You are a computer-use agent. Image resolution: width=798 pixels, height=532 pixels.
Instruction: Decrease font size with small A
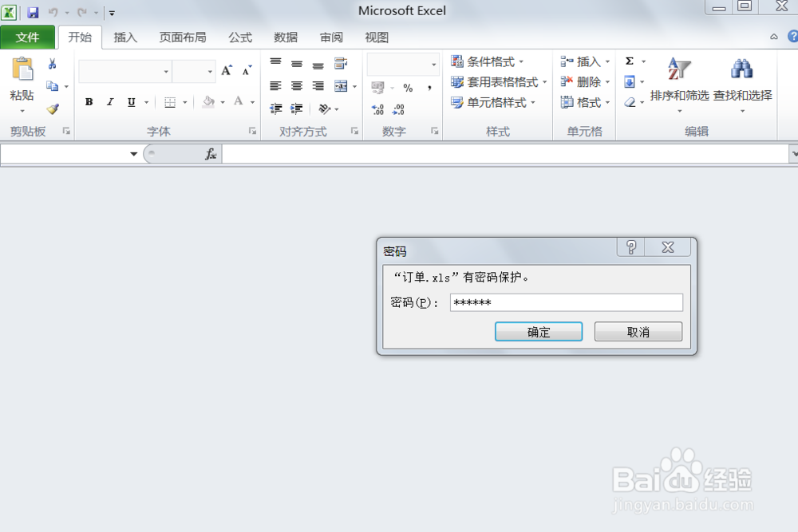tap(247, 71)
